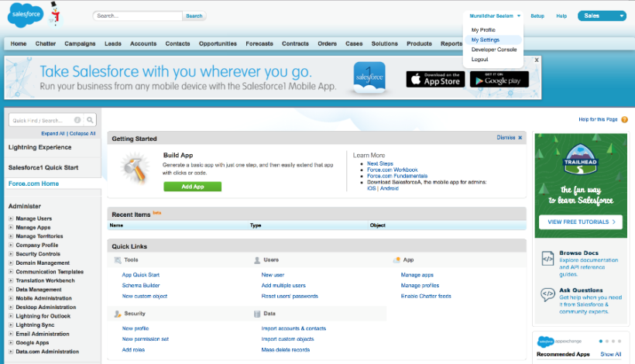The width and height of the screenshot is (635, 364).
Task: Open the Opportunities tab
Action: coord(218,43)
